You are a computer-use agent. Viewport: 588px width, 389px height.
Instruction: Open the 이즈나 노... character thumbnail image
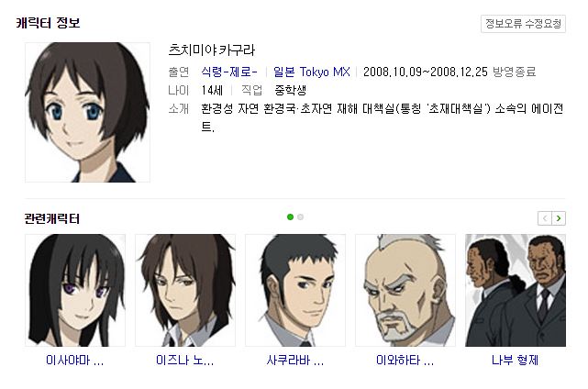click(x=185, y=290)
